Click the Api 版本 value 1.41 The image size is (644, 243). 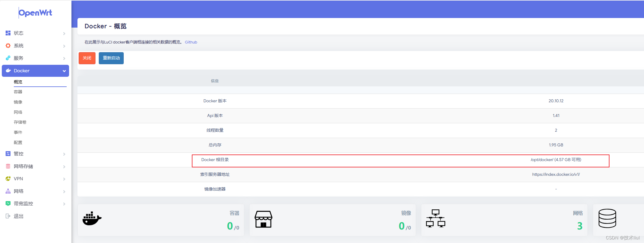(556, 115)
